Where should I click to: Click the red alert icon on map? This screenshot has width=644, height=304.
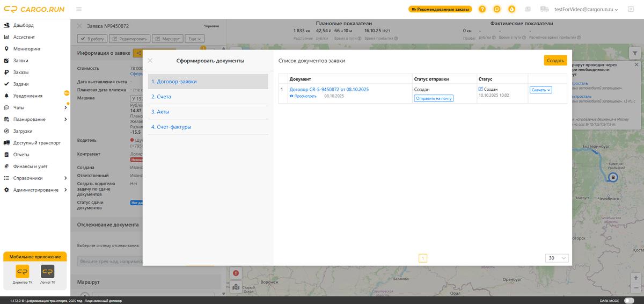coord(236,273)
